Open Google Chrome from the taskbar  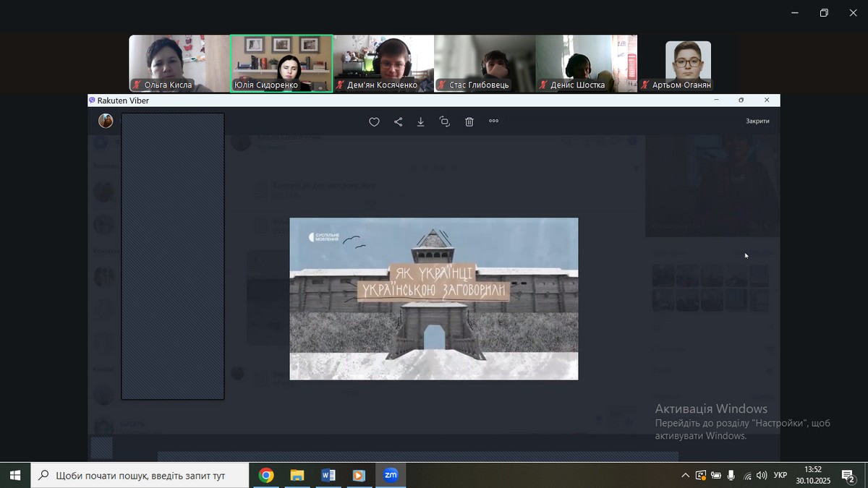(x=266, y=475)
